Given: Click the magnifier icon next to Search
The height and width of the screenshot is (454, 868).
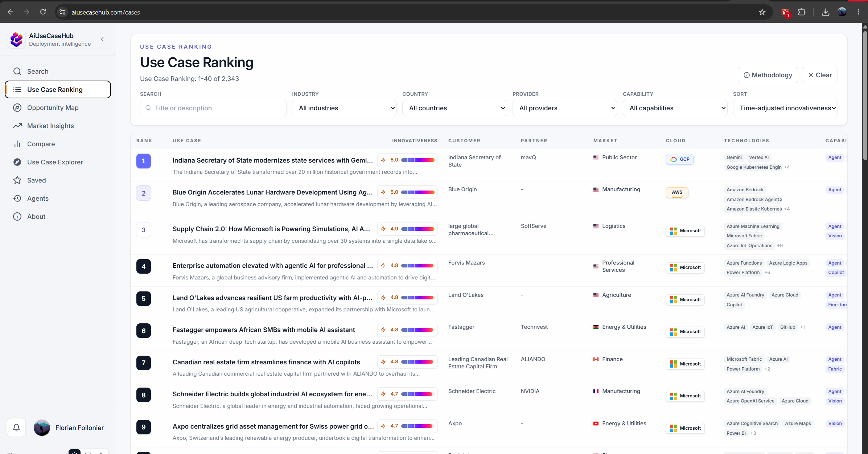Looking at the screenshot, I should coord(17,71).
